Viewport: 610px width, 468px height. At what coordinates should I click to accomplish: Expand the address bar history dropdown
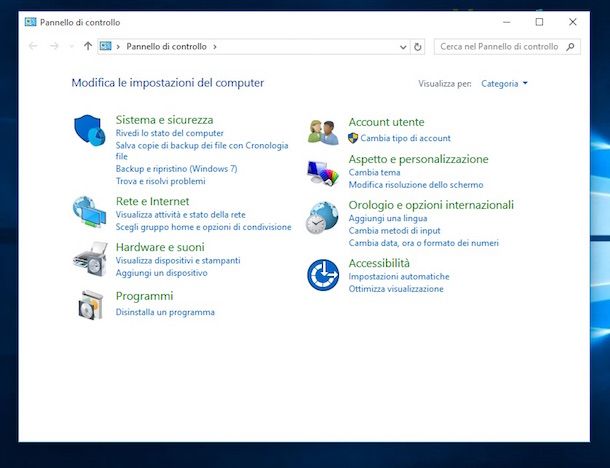click(403, 47)
